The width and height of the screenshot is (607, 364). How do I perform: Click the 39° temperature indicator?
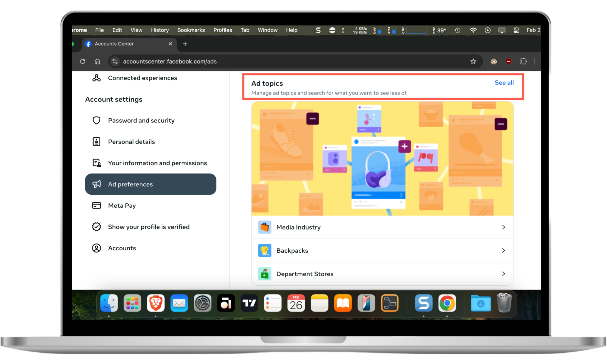click(x=439, y=30)
